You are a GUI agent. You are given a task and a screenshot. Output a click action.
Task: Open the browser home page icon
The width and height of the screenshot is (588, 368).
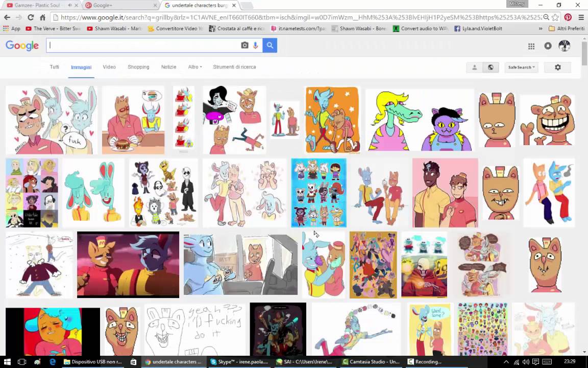(x=43, y=17)
